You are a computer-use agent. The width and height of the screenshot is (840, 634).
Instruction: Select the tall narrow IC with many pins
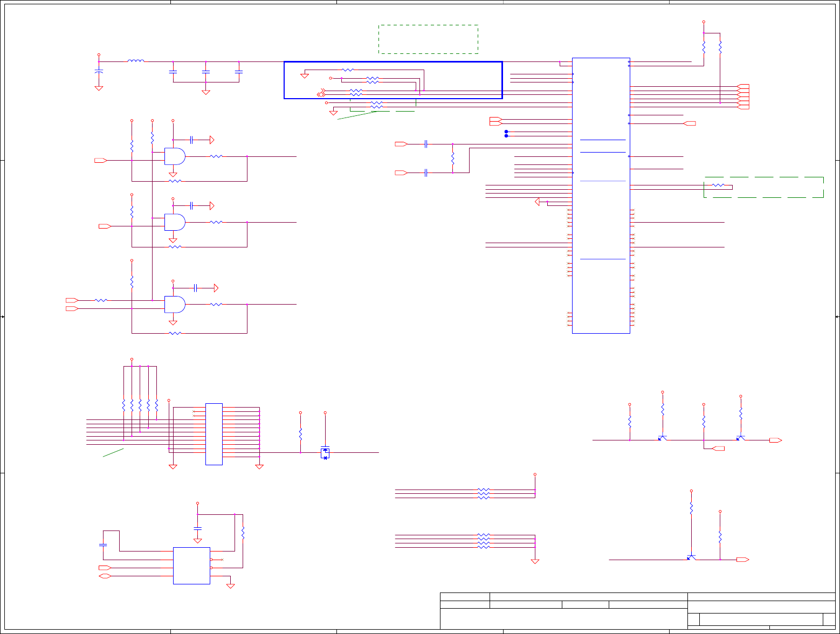pyautogui.click(x=214, y=434)
